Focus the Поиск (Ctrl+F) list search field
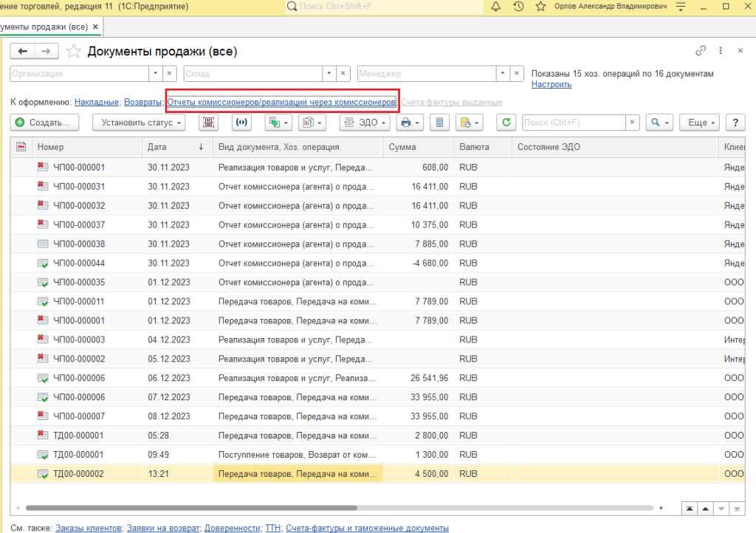 (574, 123)
